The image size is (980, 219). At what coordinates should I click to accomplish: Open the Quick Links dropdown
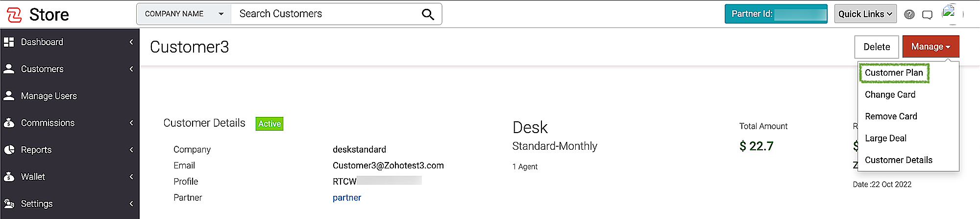(865, 14)
